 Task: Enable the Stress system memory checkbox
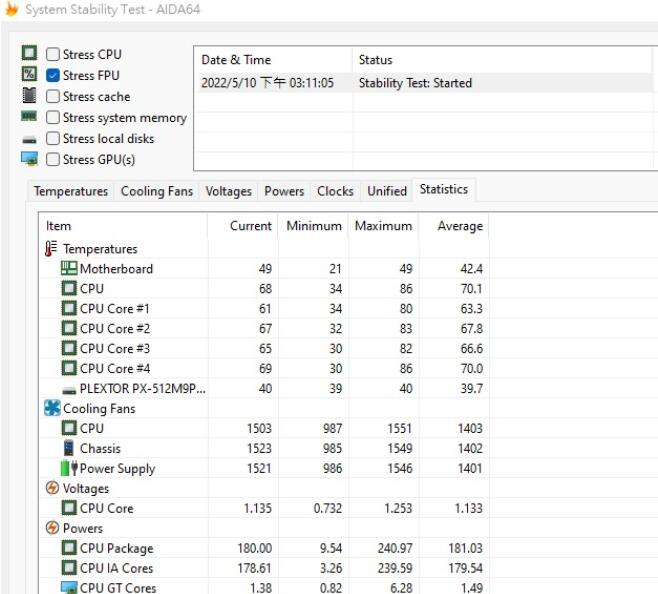point(53,118)
